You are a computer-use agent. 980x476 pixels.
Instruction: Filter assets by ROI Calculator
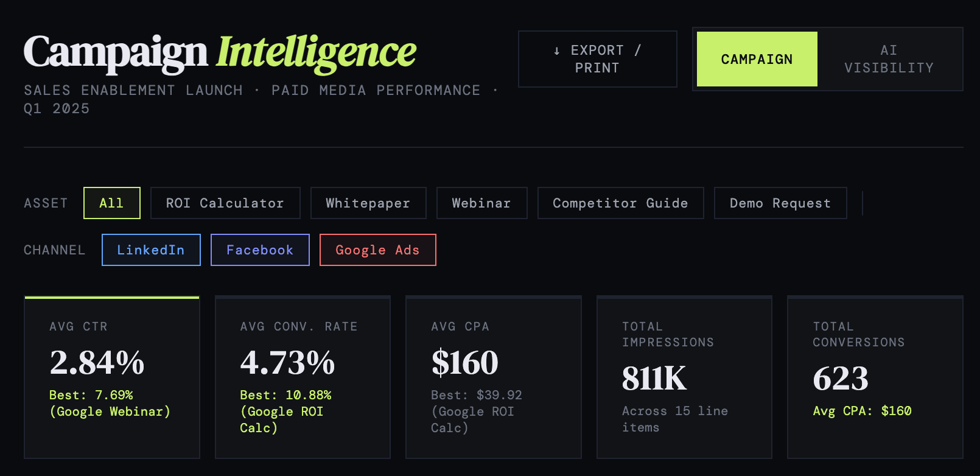(x=225, y=203)
